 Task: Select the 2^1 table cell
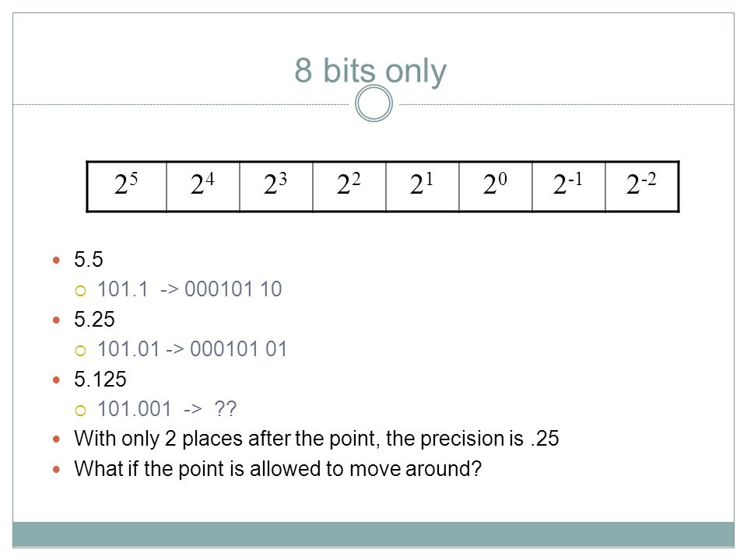pos(422,187)
